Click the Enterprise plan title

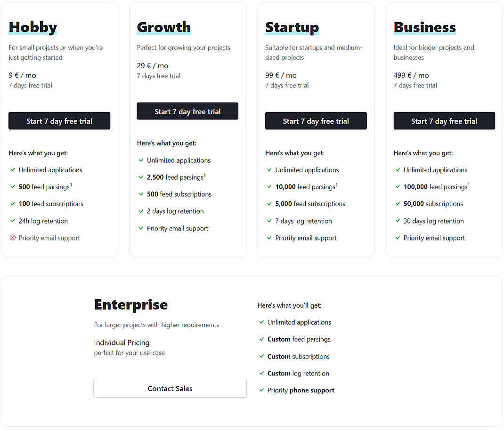[x=131, y=304]
